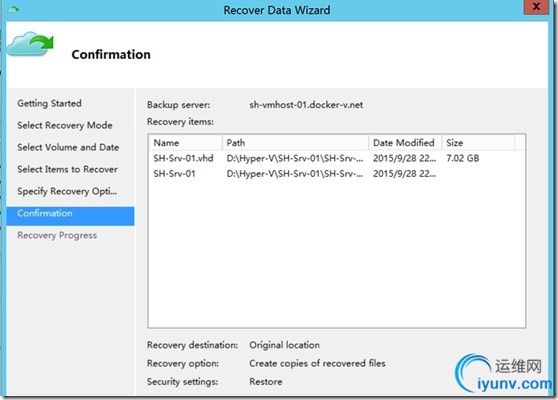Sort recovery items by Path column
558x400 pixels.
coord(295,143)
